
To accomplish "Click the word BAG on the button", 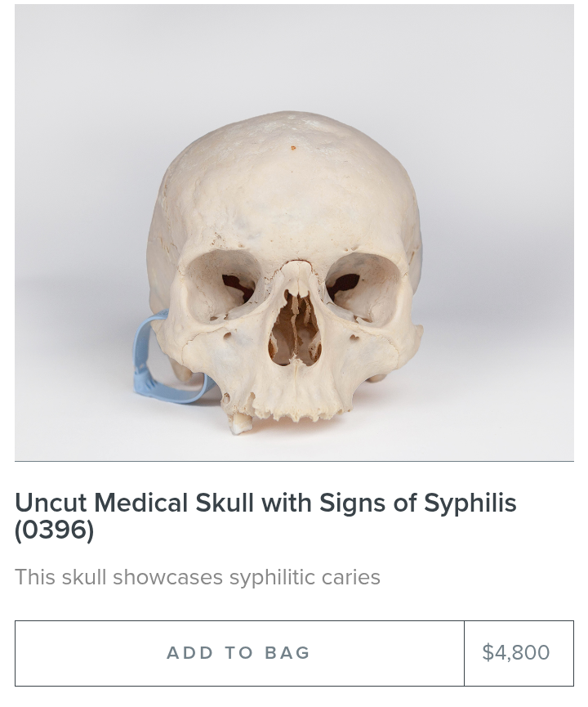I will pyautogui.click(x=287, y=653).
